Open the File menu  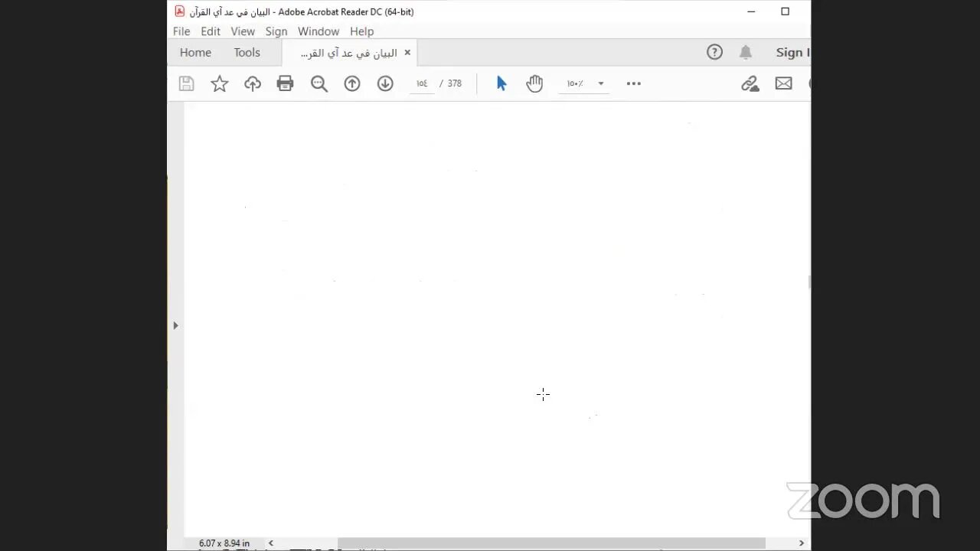point(181,31)
